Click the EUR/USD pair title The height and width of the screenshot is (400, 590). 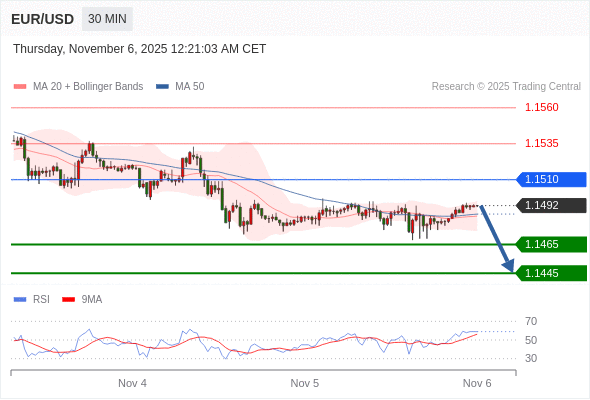click(43, 19)
